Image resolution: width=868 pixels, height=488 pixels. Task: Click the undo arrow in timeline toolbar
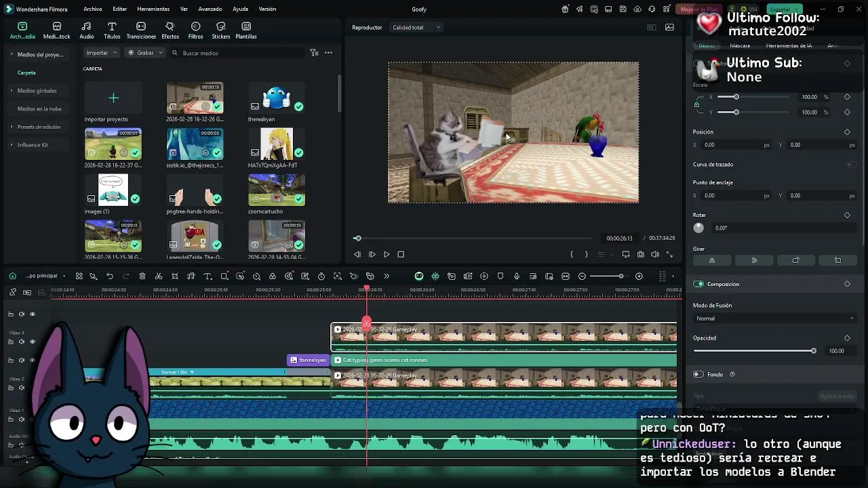coord(110,277)
